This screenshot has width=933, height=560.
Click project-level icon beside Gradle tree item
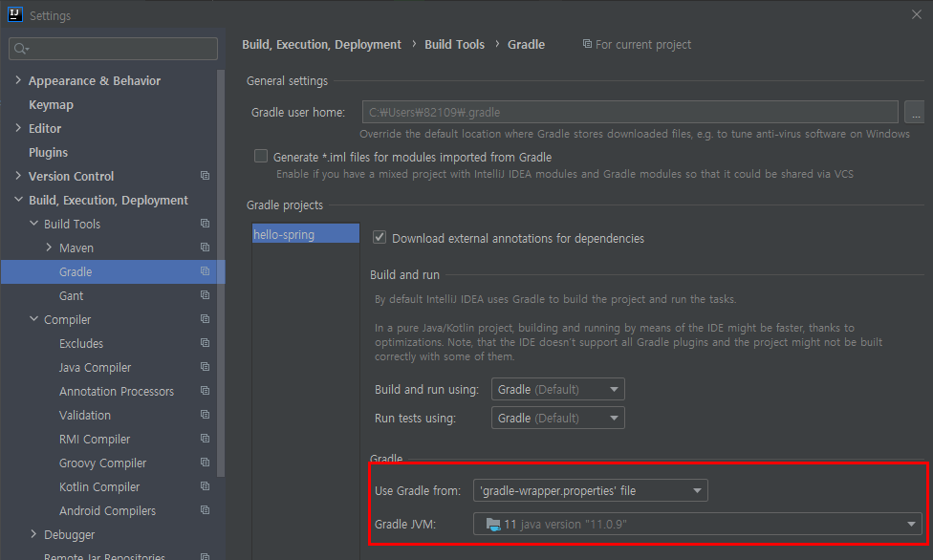205,270
